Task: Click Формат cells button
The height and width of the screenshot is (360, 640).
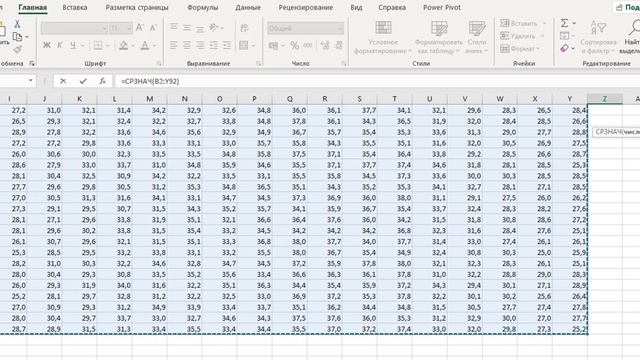Action: pos(521,49)
